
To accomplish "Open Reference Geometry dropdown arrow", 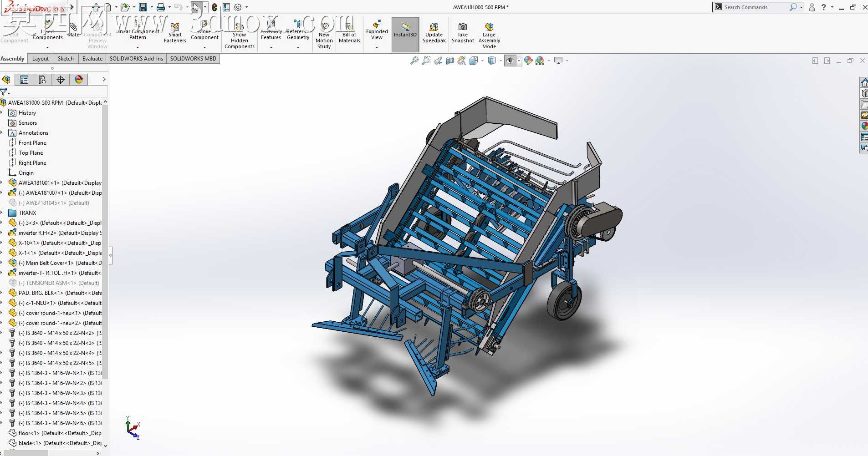I will tap(298, 47).
